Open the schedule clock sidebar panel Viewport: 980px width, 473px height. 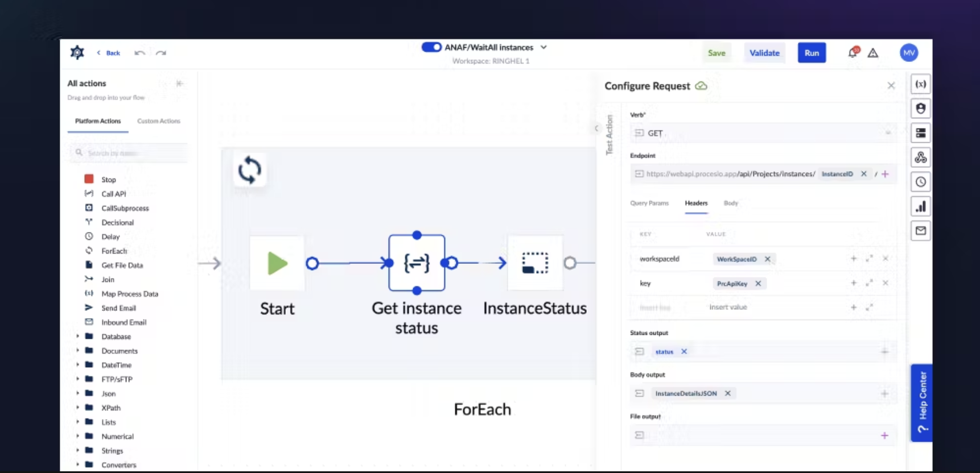pyautogui.click(x=920, y=182)
